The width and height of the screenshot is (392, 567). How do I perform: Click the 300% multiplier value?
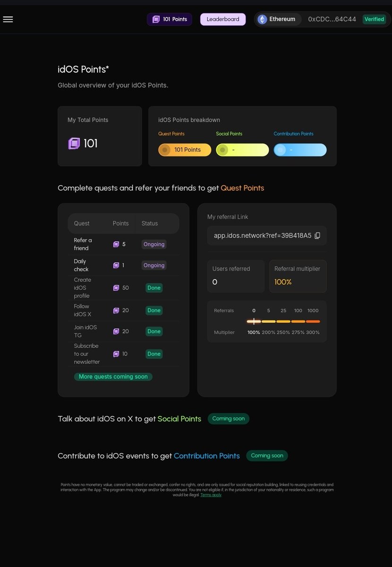pyautogui.click(x=313, y=333)
